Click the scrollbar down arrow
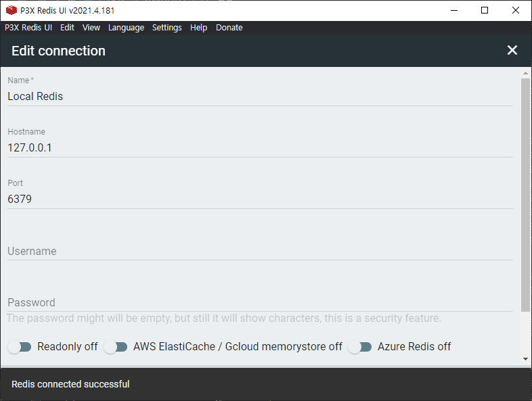Viewport: 532px width, 401px height. click(x=525, y=359)
